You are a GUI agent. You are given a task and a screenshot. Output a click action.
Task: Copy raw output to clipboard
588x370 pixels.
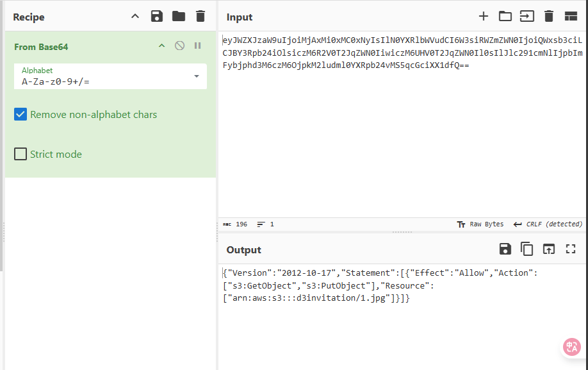click(527, 249)
